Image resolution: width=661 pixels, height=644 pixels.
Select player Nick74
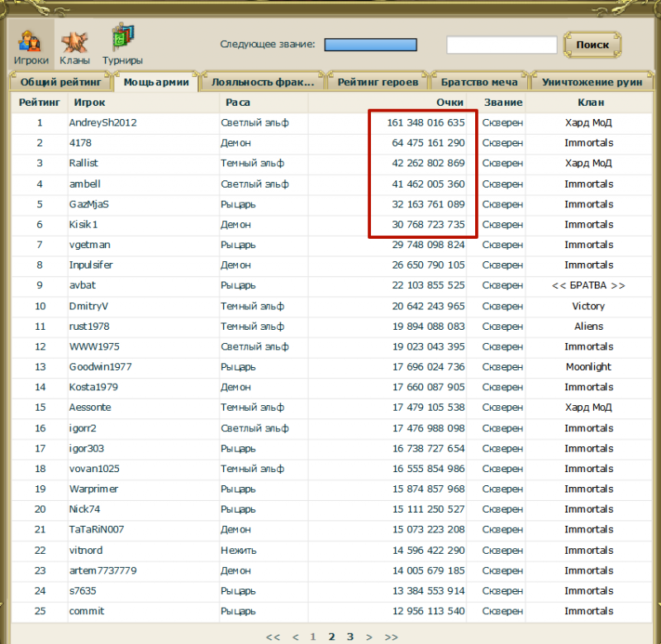84,509
